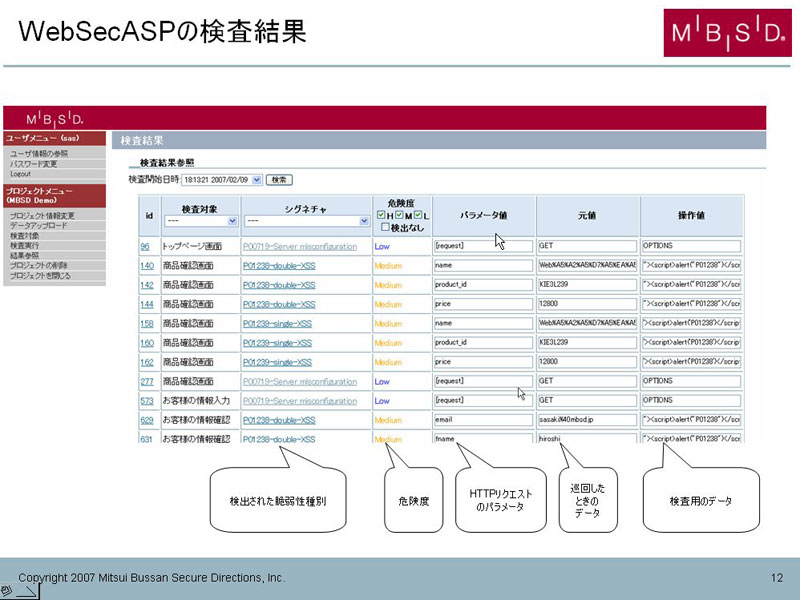Open result id 158 link
800x600 pixels.
pyautogui.click(x=147, y=324)
